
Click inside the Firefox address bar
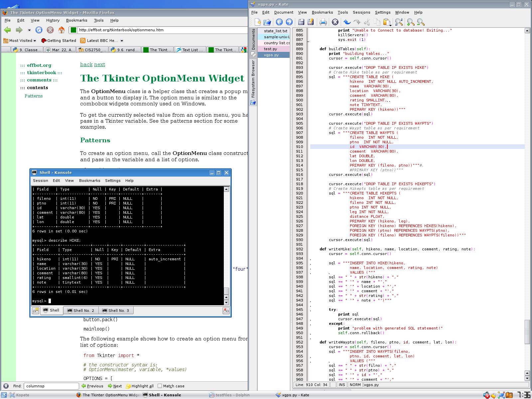[150, 30]
